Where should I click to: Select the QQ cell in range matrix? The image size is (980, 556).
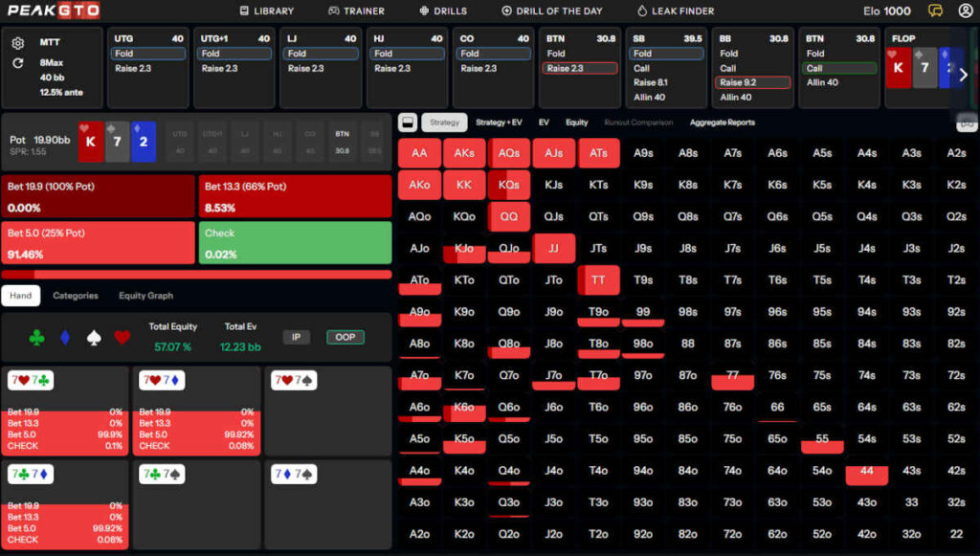click(509, 216)
